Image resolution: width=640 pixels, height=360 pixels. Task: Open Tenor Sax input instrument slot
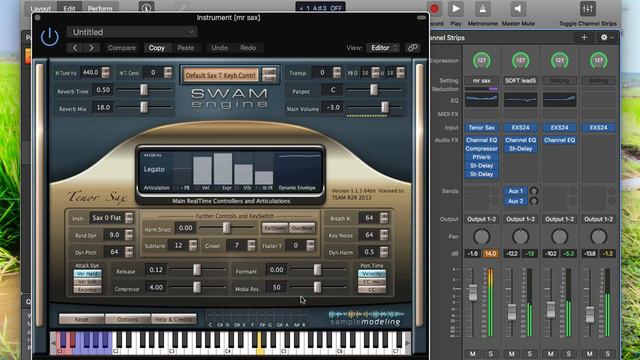(x=482, y=127)
